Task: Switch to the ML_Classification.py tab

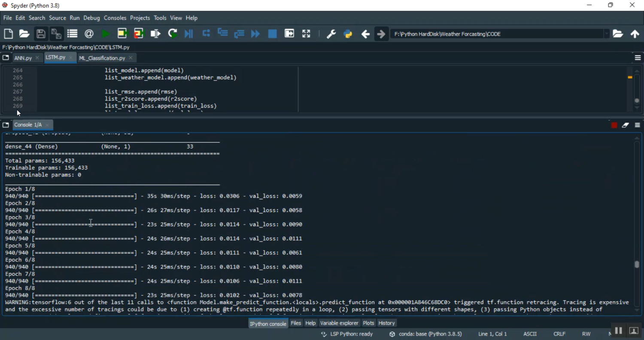Action: pyautogui.click(x=102, y=58)
